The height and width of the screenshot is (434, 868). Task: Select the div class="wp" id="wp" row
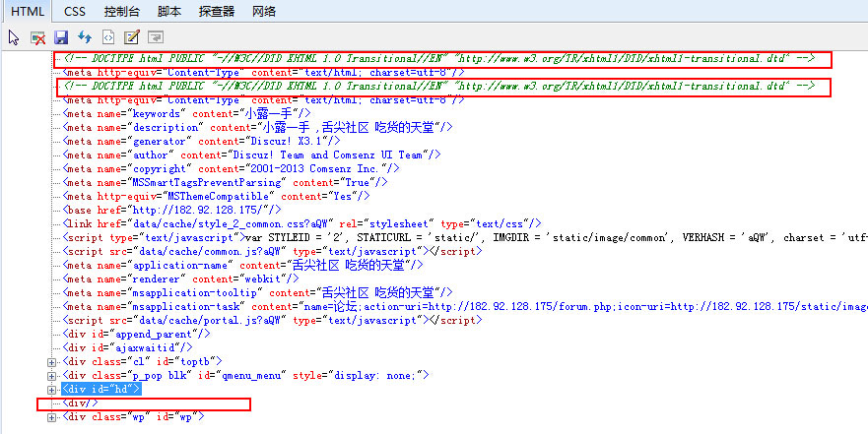[133, 417]
